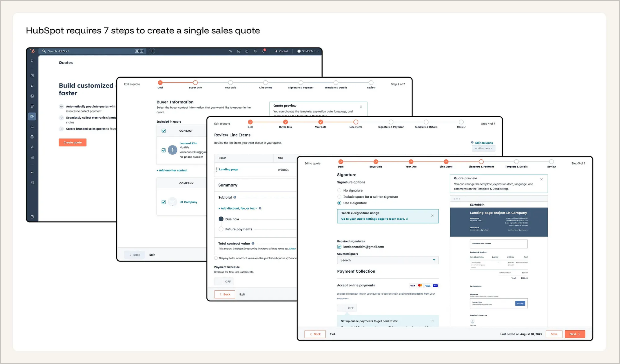
Task: Click the Search HubSpot field
Action: pos(93,51)
